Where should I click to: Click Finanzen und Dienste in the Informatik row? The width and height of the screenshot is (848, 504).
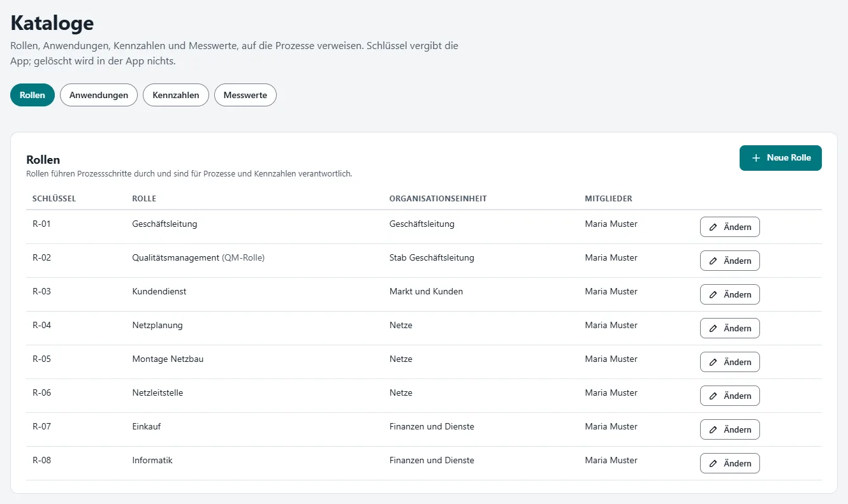(432, 460)
